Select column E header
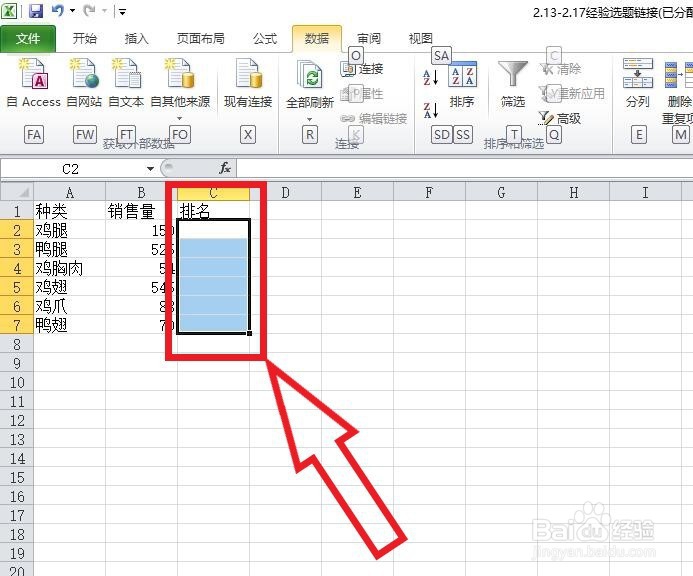Screen dimensions: 693x576 click(357, 193)
